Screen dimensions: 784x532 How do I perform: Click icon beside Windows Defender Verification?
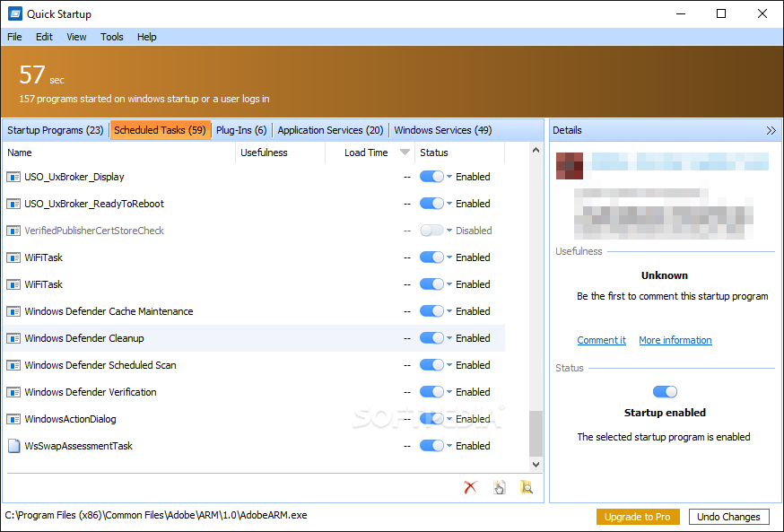coord(13,393)
